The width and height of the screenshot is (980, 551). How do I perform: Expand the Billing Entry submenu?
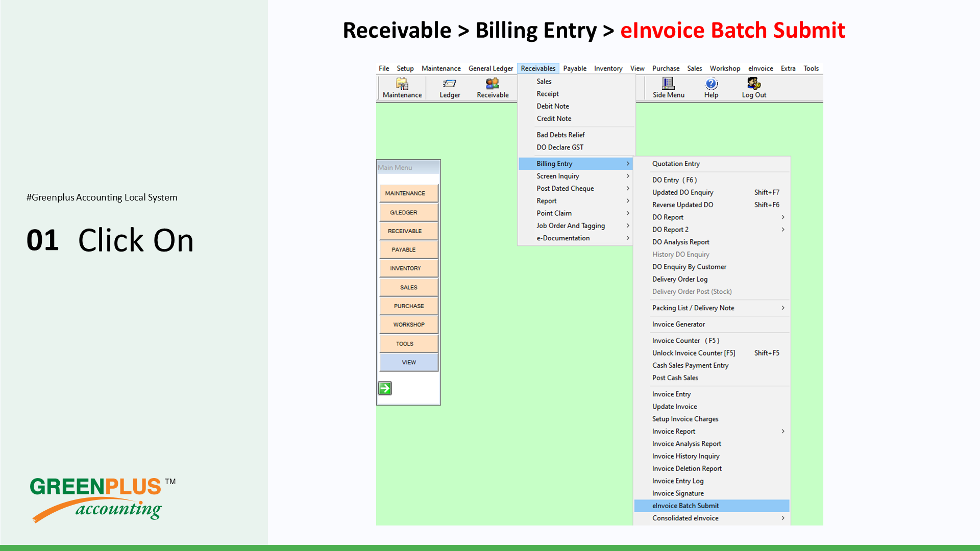click(x=576, y=164)
